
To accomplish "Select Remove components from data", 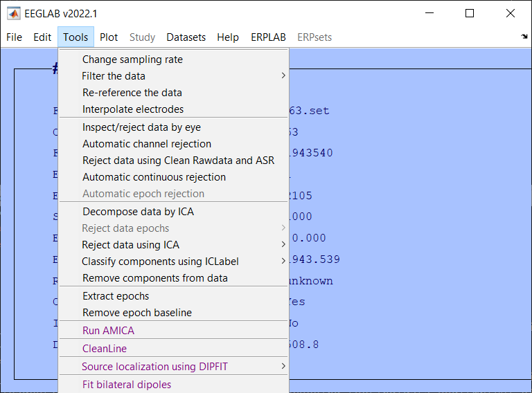I will pyautogui.click(x=154, y=278).
